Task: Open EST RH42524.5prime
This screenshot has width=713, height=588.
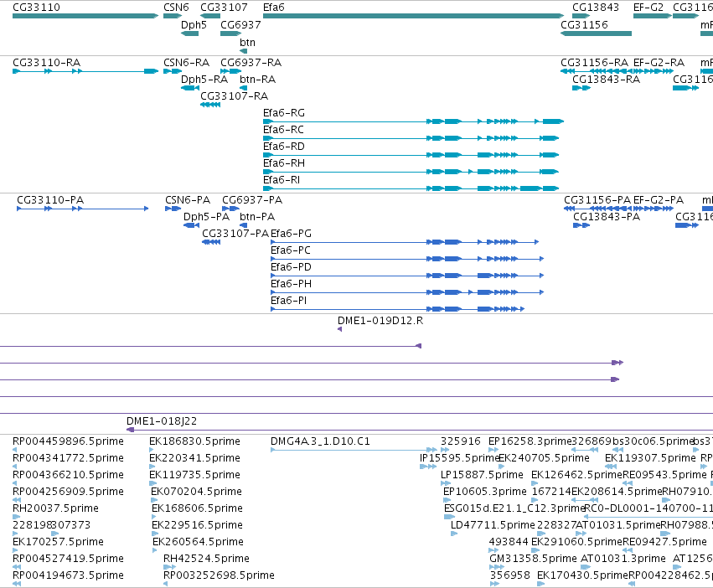Action: [206, 559]
